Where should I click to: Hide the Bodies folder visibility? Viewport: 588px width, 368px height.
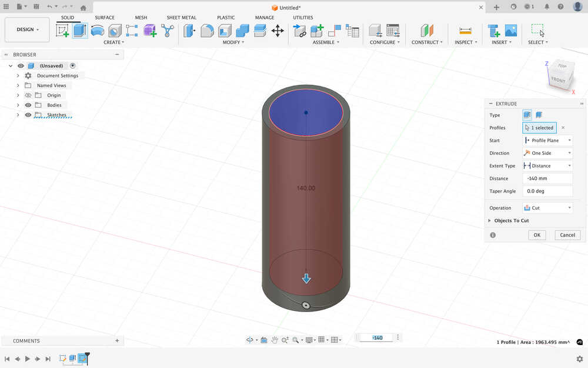point(28,105)
